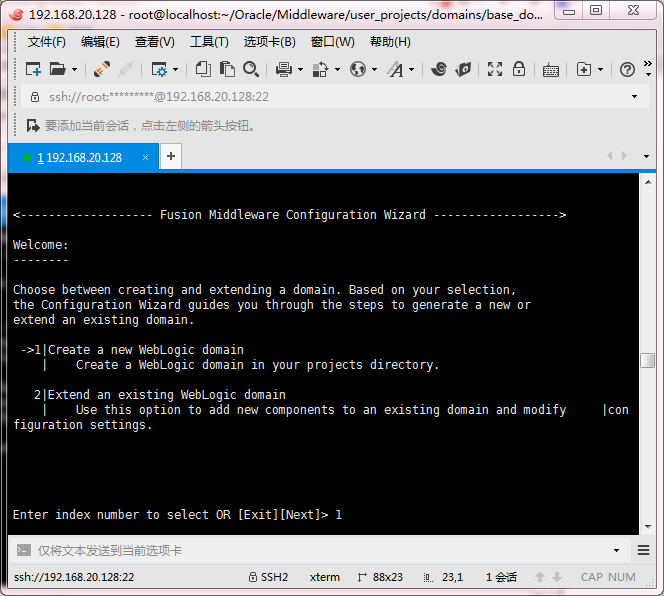The image size is (664, 596).
Task: Click the lock screen padlock icon
Action: (519, 69)
